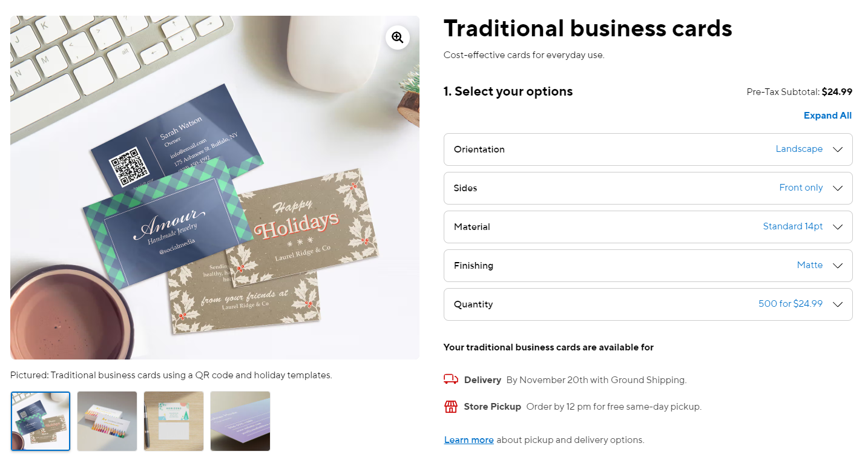
Task: Expand the Material Standard 14pt option
Action: click(x=648, y=227)
